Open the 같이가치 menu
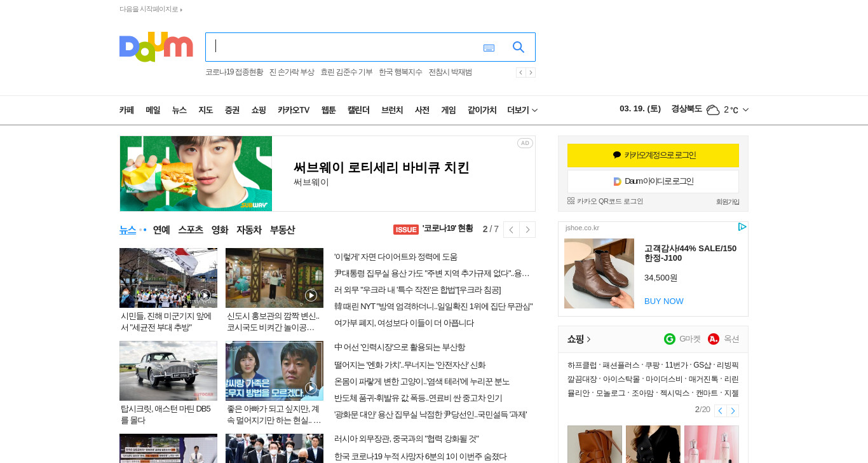Viewport: 868px width, 463px height. [x=482, y=110]
